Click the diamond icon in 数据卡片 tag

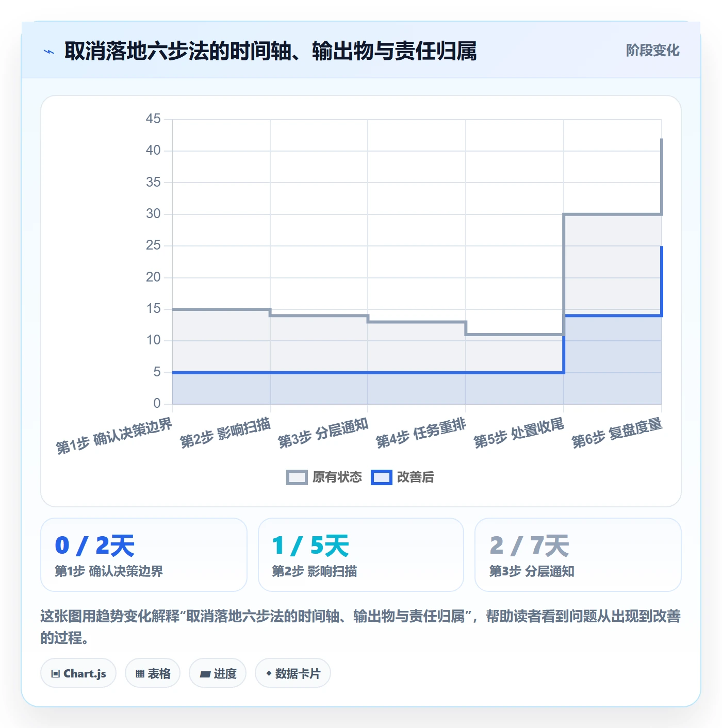tap(269, 673)
